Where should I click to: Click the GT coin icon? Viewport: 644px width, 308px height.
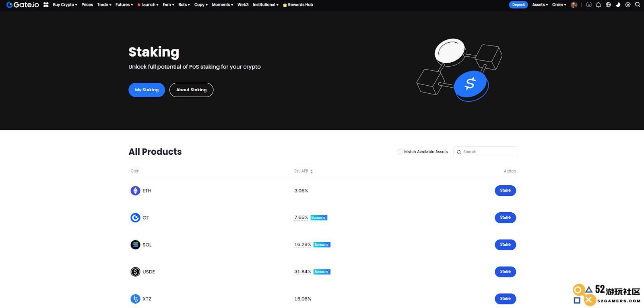point(135,218)
